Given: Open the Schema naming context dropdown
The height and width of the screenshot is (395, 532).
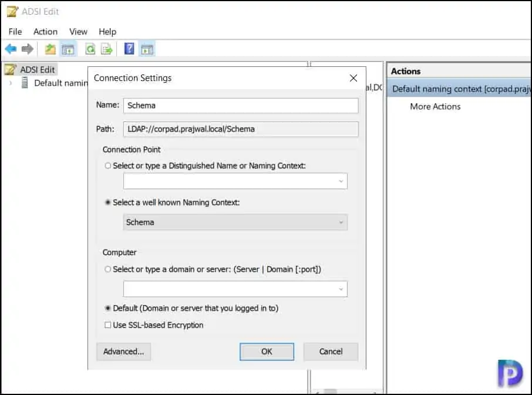Looking at the screenshot, I should pyautogui.click(x=235, y=222).
